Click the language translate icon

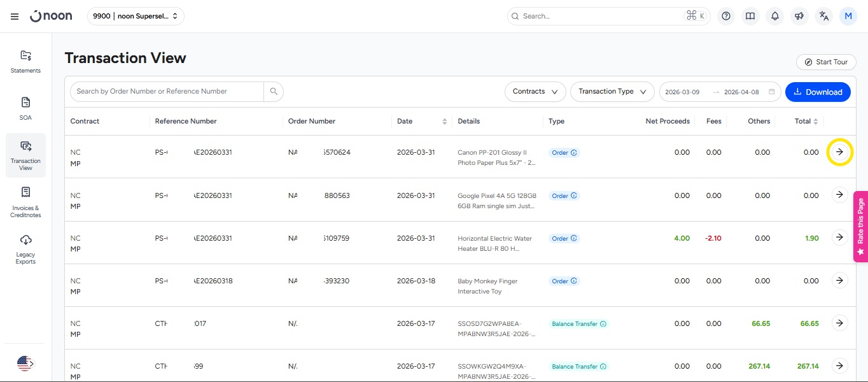tap(824, 17)
